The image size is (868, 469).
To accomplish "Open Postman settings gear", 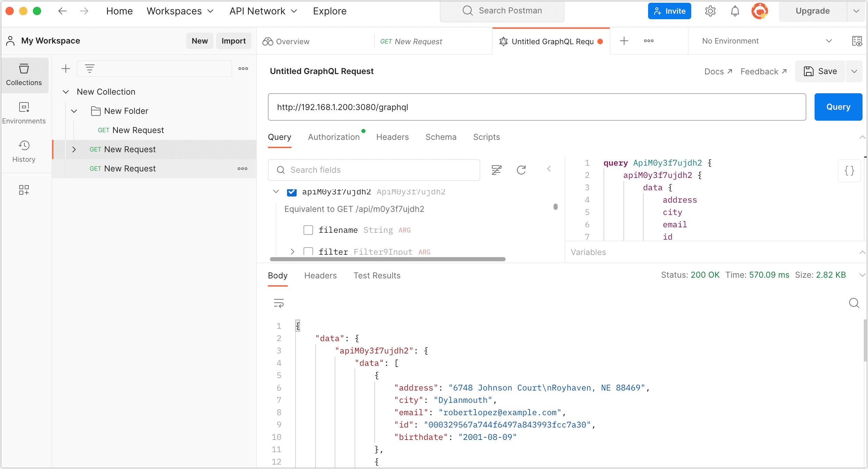I will (x=710, y=11).
